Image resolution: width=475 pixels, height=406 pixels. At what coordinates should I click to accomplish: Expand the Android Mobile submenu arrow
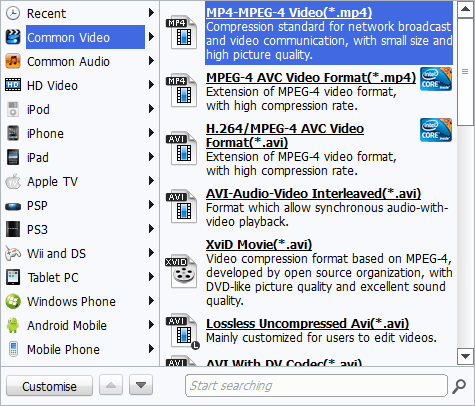coord(151,325)
